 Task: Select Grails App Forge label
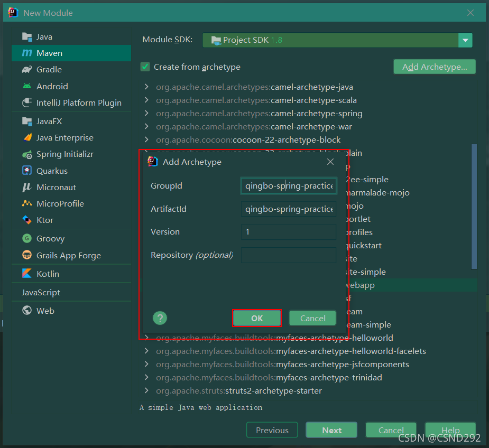click(69, 256)
